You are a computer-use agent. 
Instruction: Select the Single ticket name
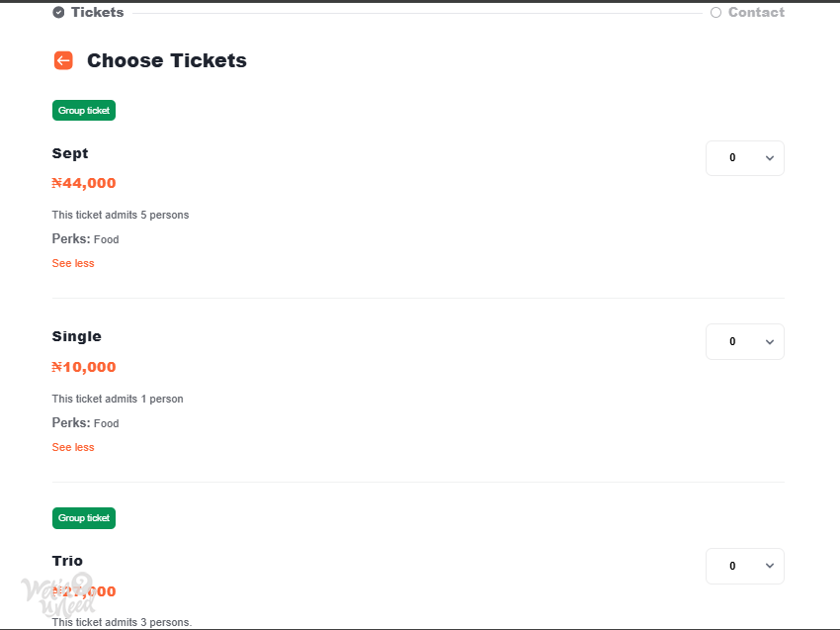77,336
